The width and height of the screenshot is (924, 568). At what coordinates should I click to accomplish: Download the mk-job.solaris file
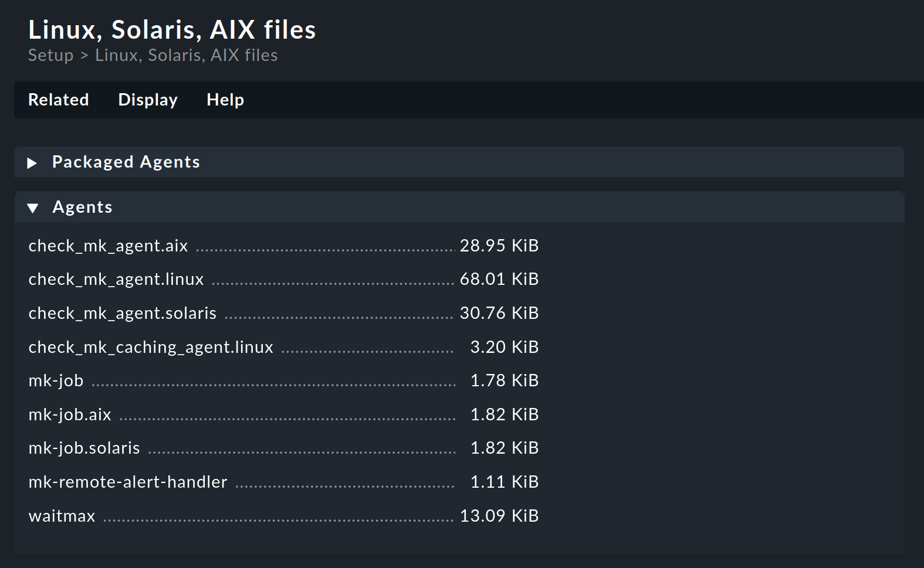[x=84, y=448]
